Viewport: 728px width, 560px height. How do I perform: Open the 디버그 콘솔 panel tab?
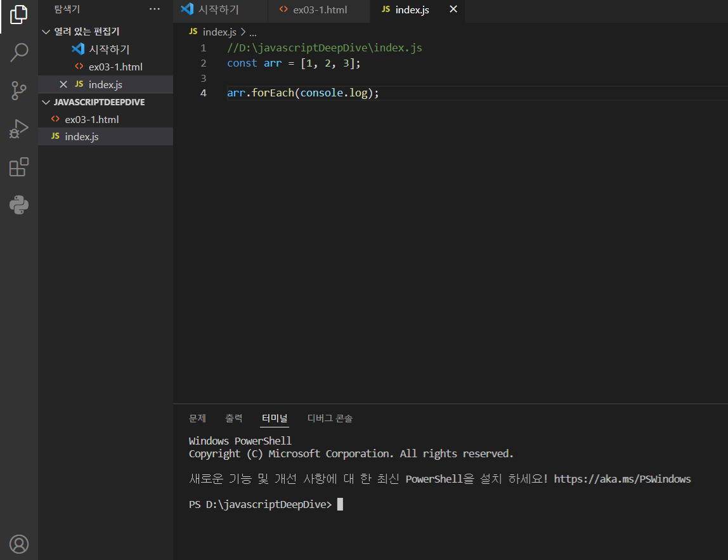click(x=330, y=419)
